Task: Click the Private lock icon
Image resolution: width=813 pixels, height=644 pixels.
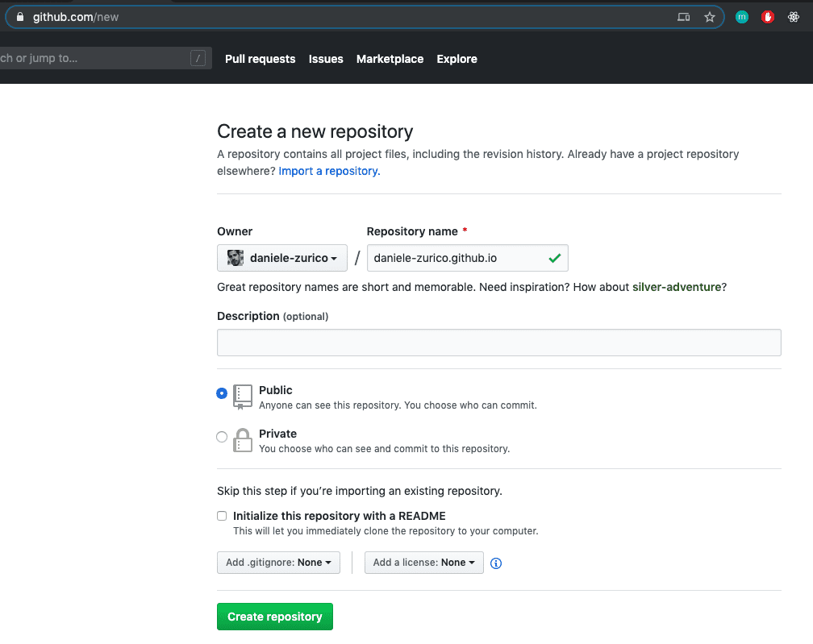Action: 242,440
